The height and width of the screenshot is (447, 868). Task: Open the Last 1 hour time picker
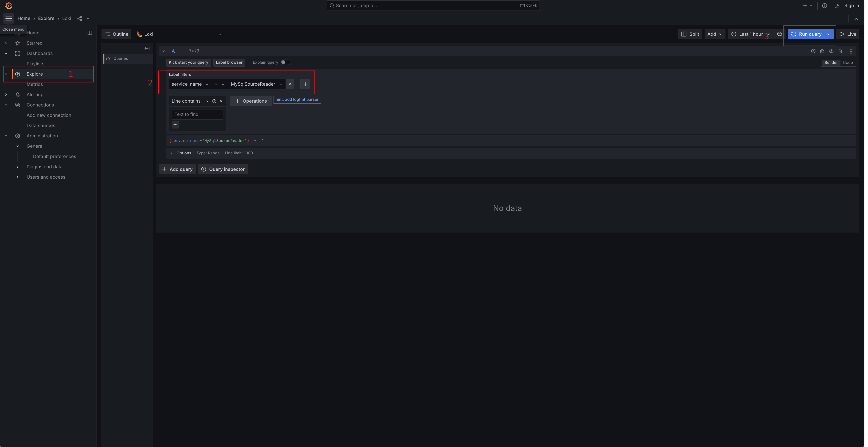750,34
